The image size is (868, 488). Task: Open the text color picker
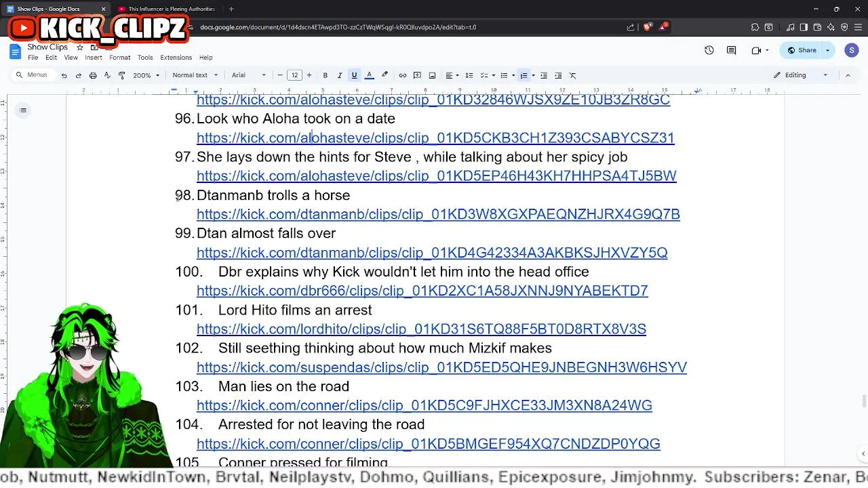[370, 75]
